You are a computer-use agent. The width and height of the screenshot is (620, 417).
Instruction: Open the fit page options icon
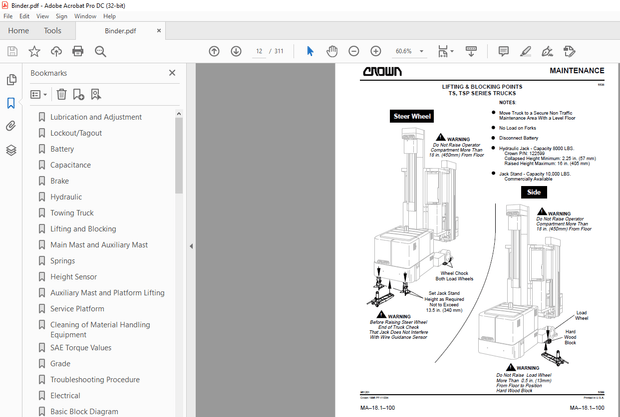(x=443, y=51)
